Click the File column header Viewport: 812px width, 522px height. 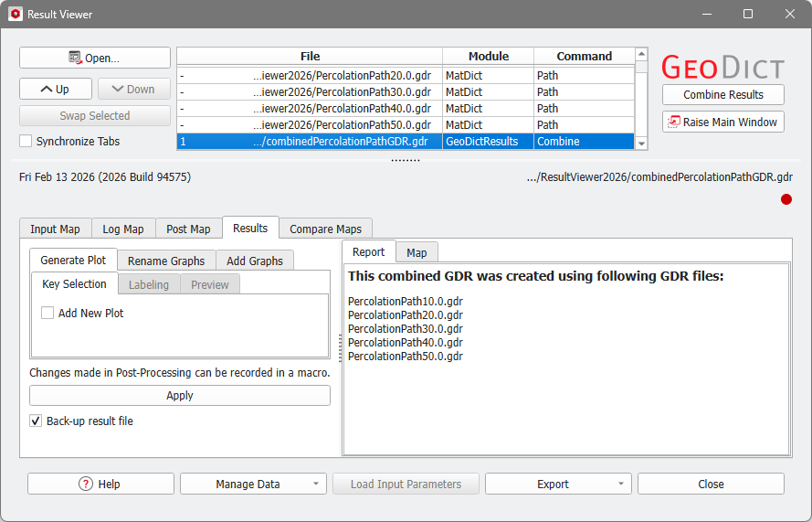[x=310, y=56]
